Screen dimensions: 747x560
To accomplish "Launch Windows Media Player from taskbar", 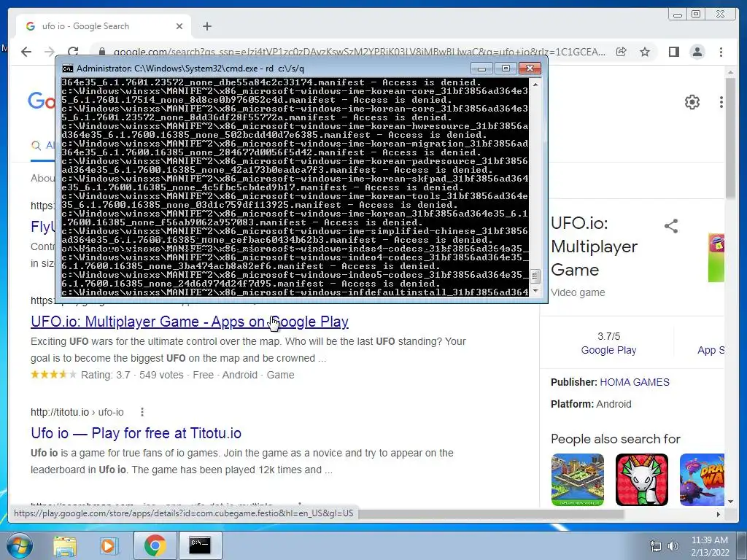I will pos(109,545).
